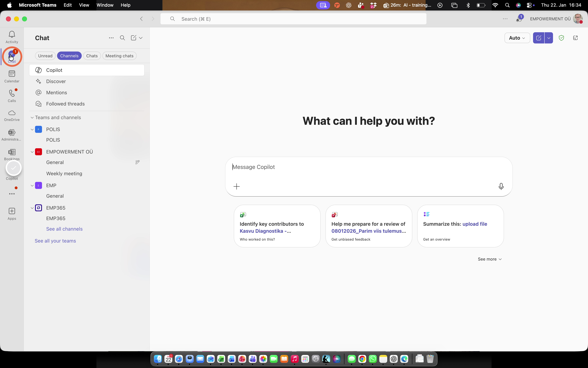The height and width of the screenshot is (368, 588).
Task: Open Calendar in the left rail
Action: [x=12, y=76]
